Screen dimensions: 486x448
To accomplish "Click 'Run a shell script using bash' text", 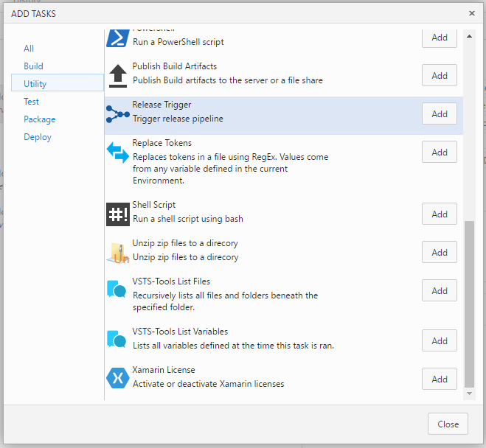I will (188, 219).
